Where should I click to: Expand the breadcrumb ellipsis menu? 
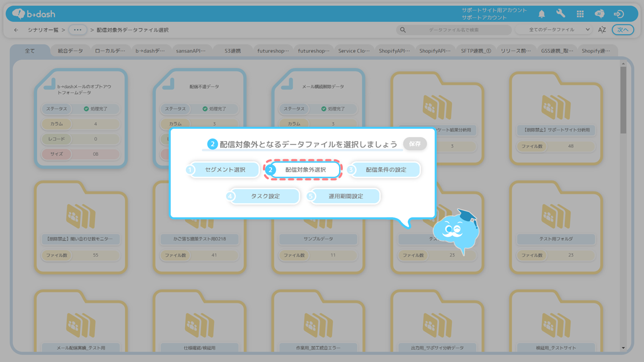click(x=77, y=30)
